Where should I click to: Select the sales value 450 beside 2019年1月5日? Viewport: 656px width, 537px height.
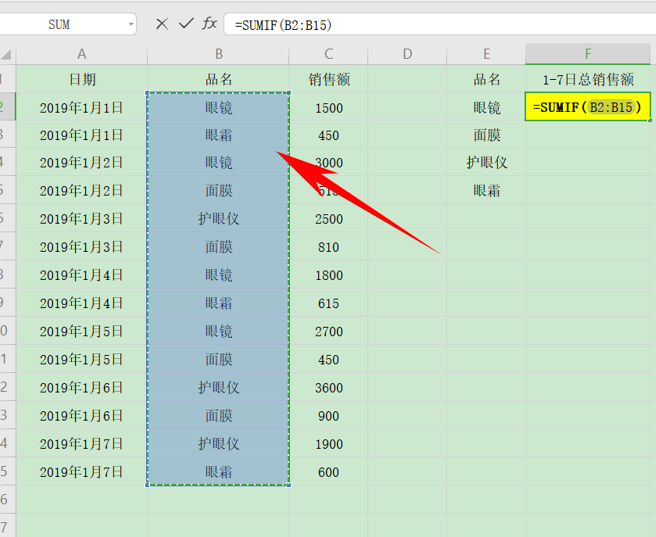coord(328,359)
